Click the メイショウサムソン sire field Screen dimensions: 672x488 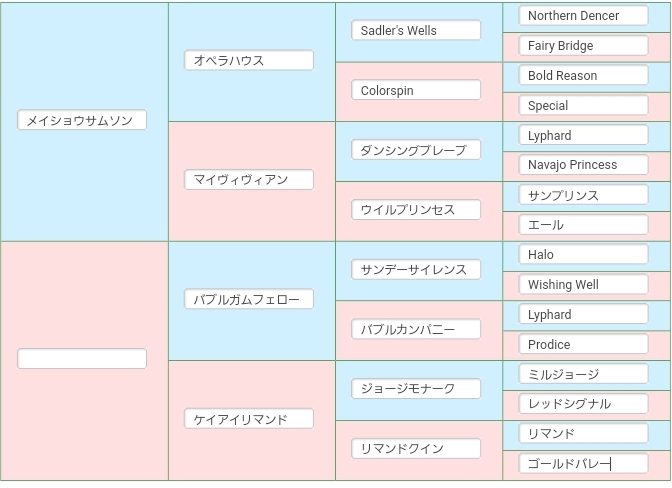(x=82, y=120)
